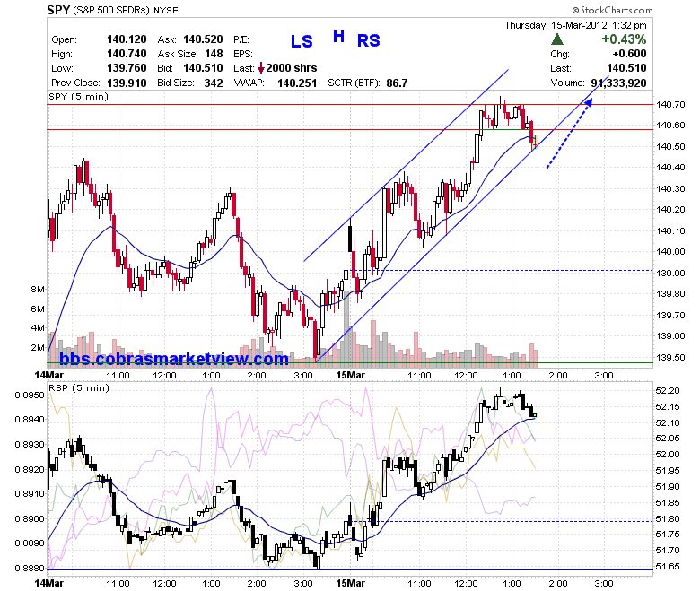Click the 0.8880 ratio axis label
The height and width of the screenshot is (591, 700).
click(30, 569)
